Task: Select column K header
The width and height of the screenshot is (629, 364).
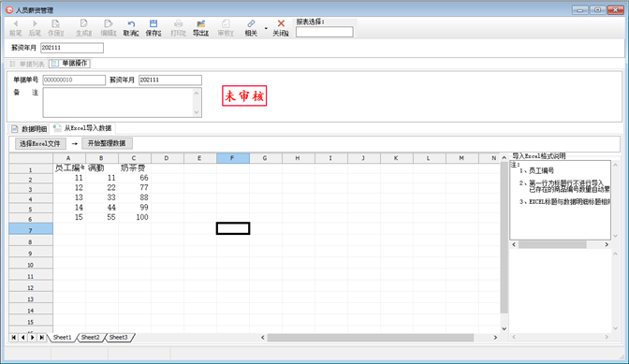Action: (396, 158)
